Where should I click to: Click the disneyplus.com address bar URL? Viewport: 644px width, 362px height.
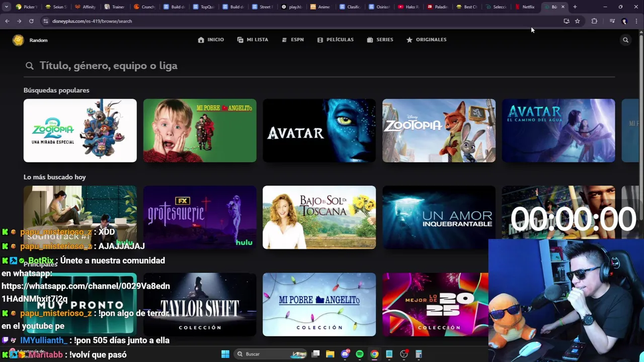click(x=92, y=21)
